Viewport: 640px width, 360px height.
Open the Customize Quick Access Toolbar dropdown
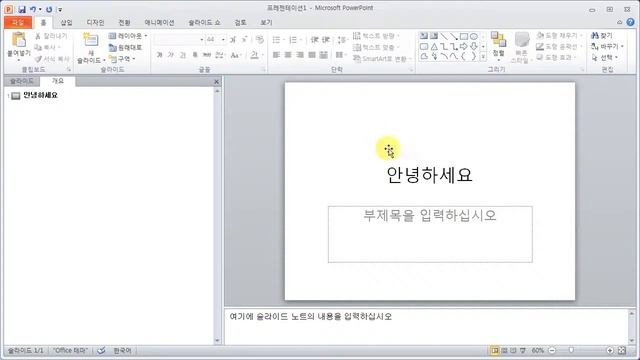tap(60, 9)
